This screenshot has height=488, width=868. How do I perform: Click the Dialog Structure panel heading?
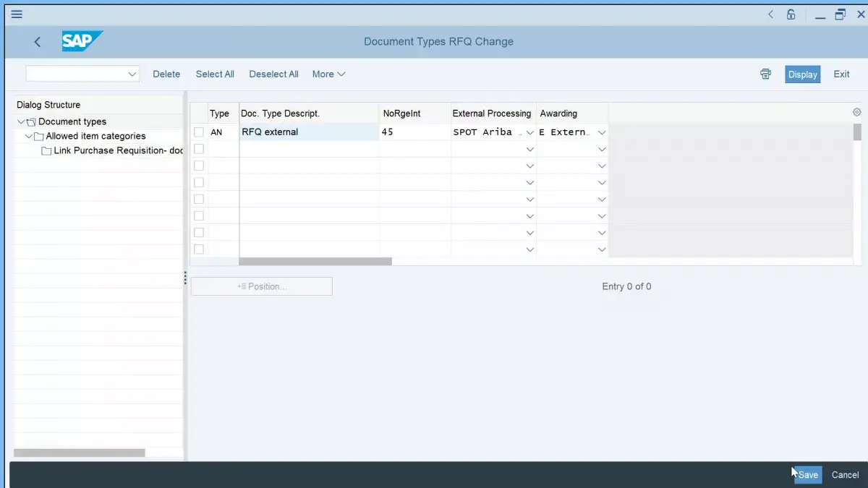[48, 105]
